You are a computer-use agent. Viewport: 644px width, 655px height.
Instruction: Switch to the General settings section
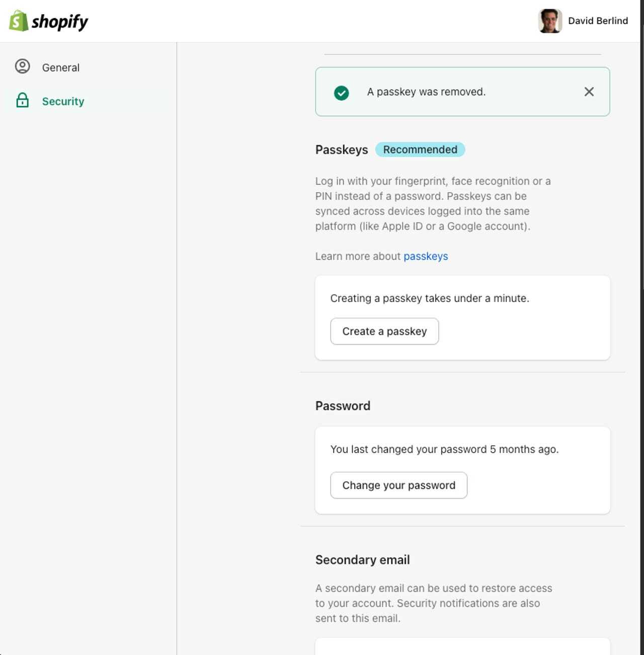click(61, 67)
